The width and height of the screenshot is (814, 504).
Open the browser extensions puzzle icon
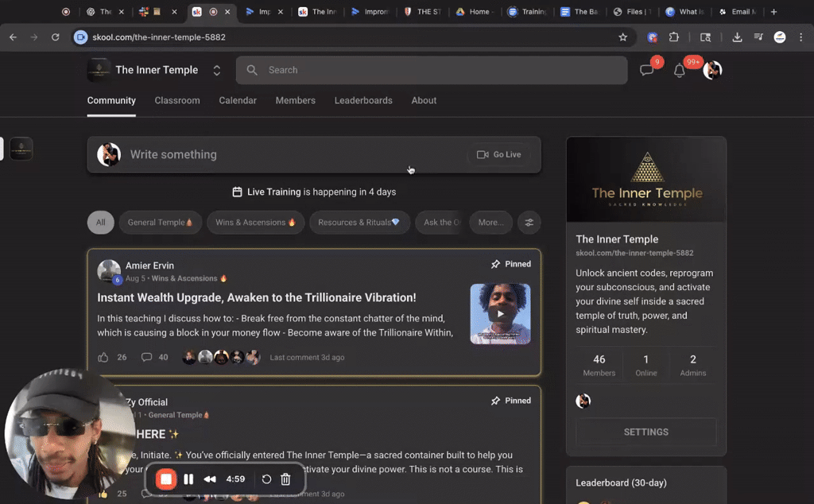point(674,37)
